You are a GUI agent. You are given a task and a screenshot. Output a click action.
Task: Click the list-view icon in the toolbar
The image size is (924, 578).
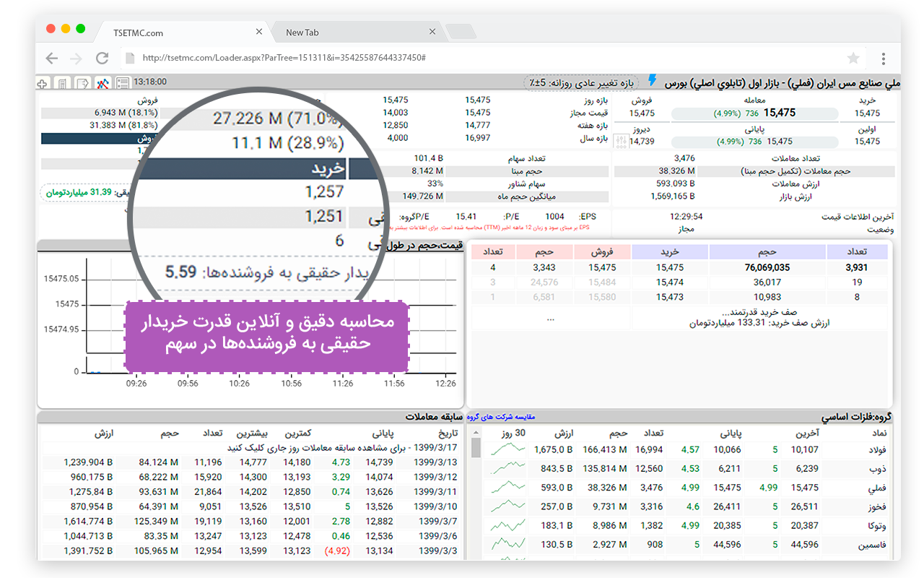(x=123, y=83)
